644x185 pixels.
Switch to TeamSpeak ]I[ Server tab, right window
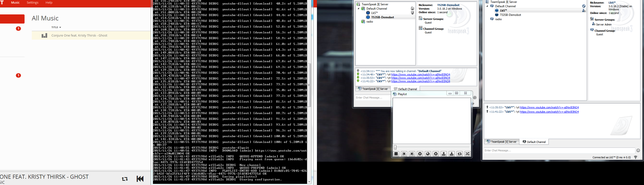(x=502, y=142)
